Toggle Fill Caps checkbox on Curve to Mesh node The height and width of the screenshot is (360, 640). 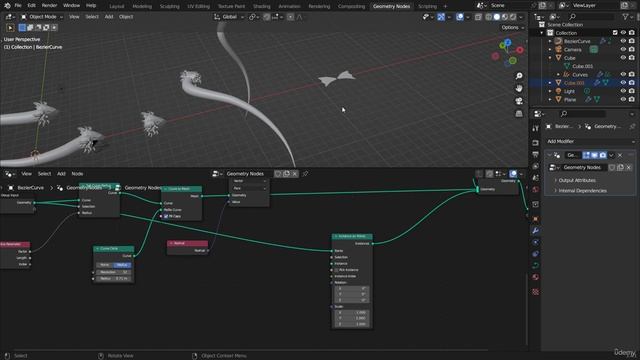pyautogui.click(x=166, y=216)
